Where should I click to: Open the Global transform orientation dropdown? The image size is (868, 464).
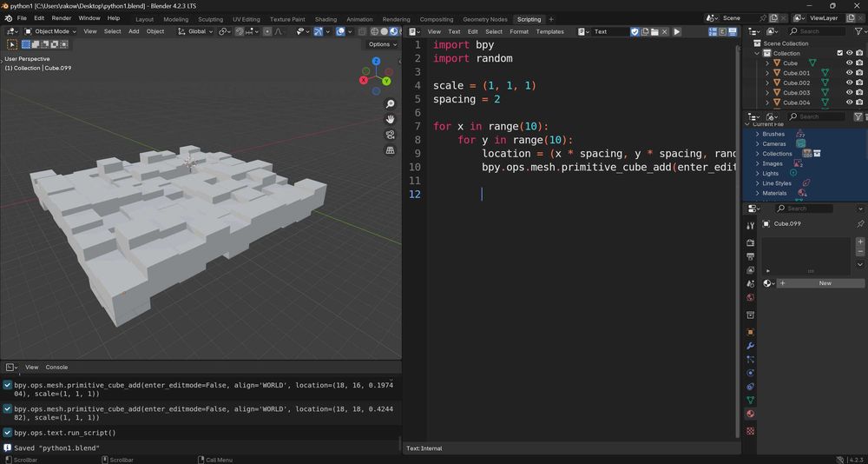click(196, 31)
